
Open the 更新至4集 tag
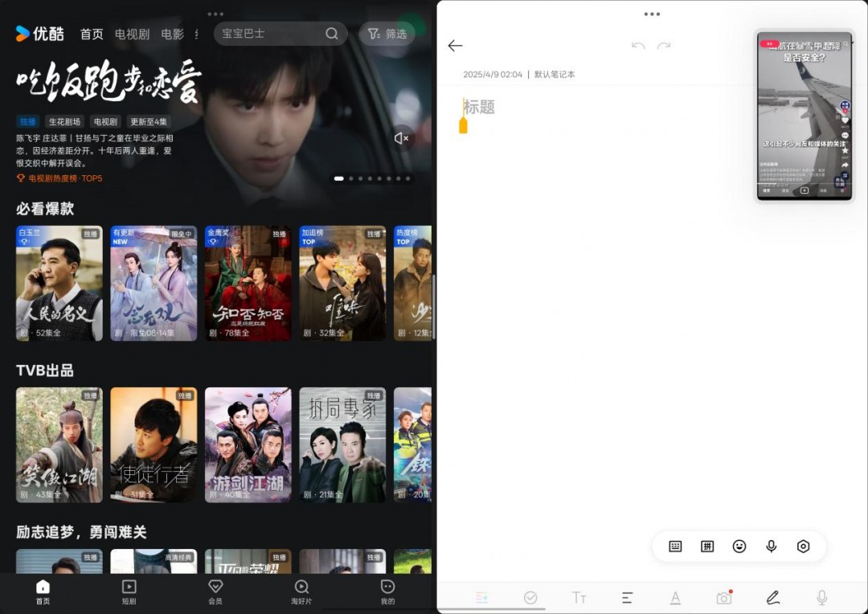149,122
